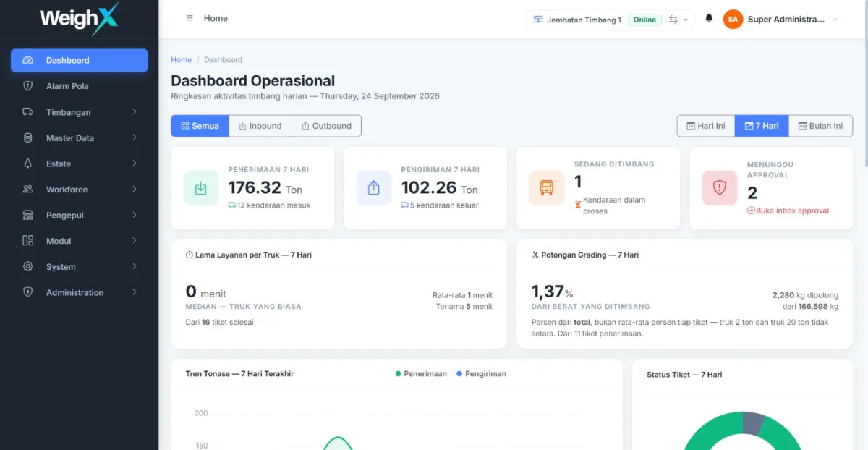Toggle the blue Pengiriman legend dot
The width and height of the screenshot is (868, 450).
click(459, 374)
